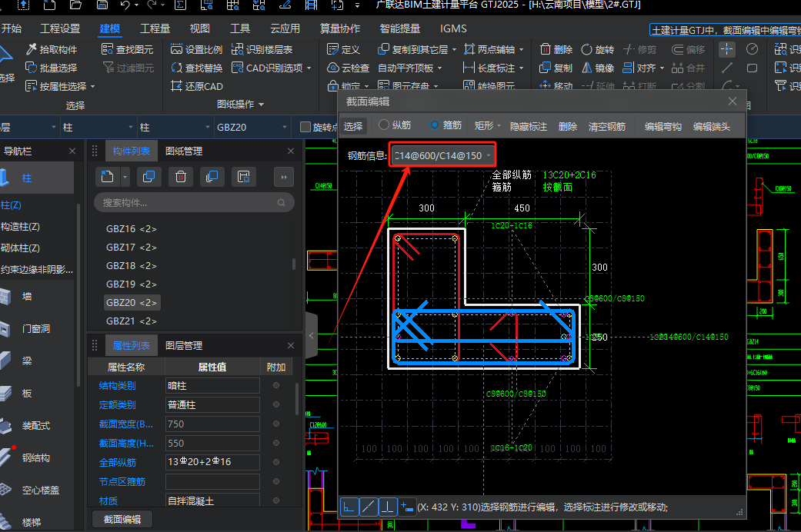Click the 搜索构件 search field
Image resolution: width=801 pixels, height=532 pixels.
coord(194,203)
